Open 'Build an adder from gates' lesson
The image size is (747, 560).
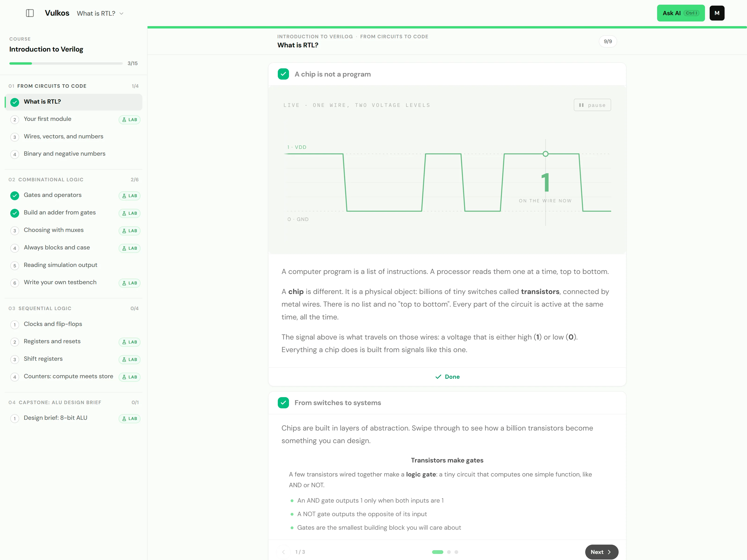pos(74,213)
